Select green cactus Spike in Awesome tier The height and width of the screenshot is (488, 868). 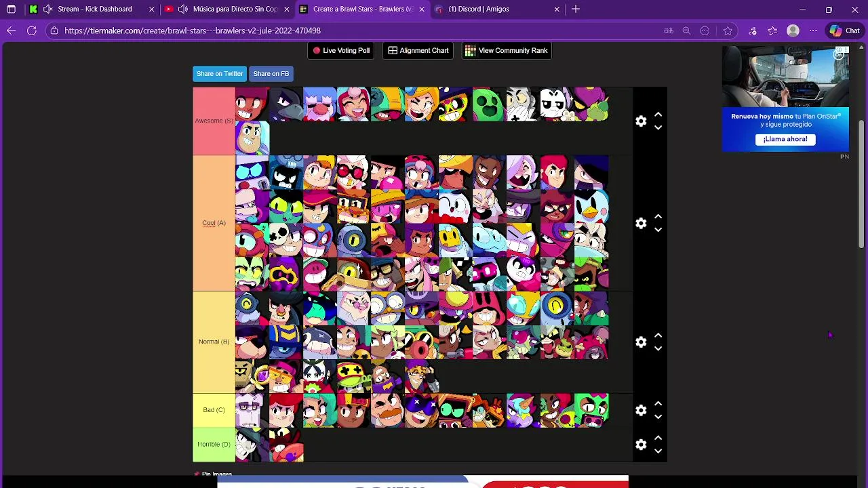(489, 104)
